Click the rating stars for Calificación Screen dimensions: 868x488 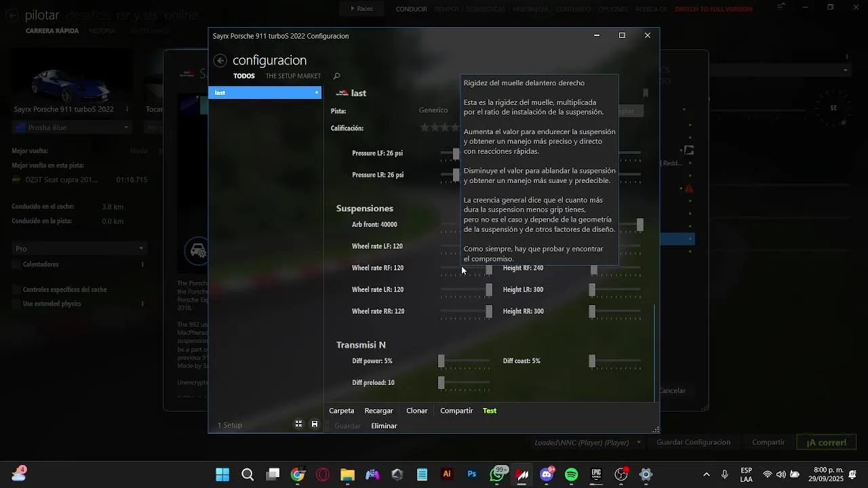coord(439,127)
